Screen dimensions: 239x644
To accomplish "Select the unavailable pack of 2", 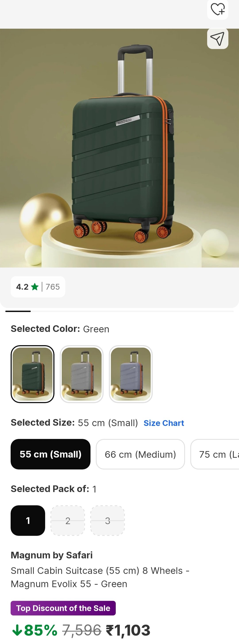I will (x=67, y=520).
